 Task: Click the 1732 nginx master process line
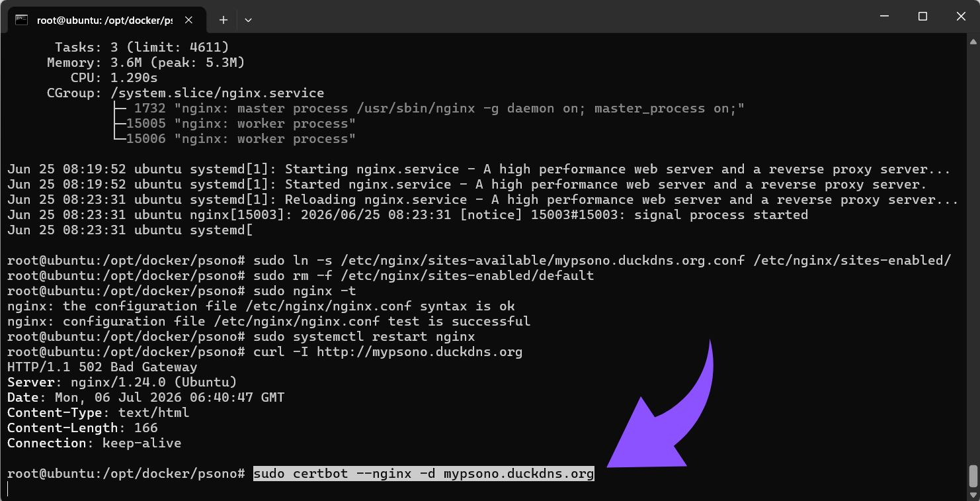coord(429,109)
